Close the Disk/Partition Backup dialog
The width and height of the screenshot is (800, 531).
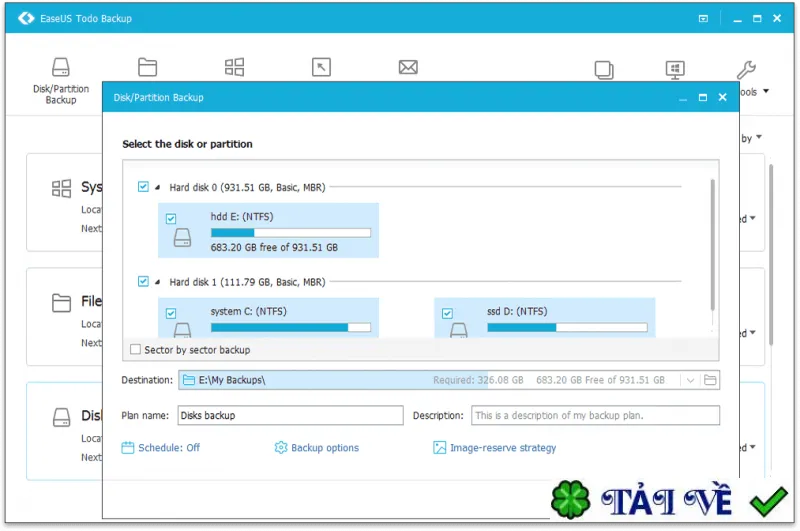(722, 97)
